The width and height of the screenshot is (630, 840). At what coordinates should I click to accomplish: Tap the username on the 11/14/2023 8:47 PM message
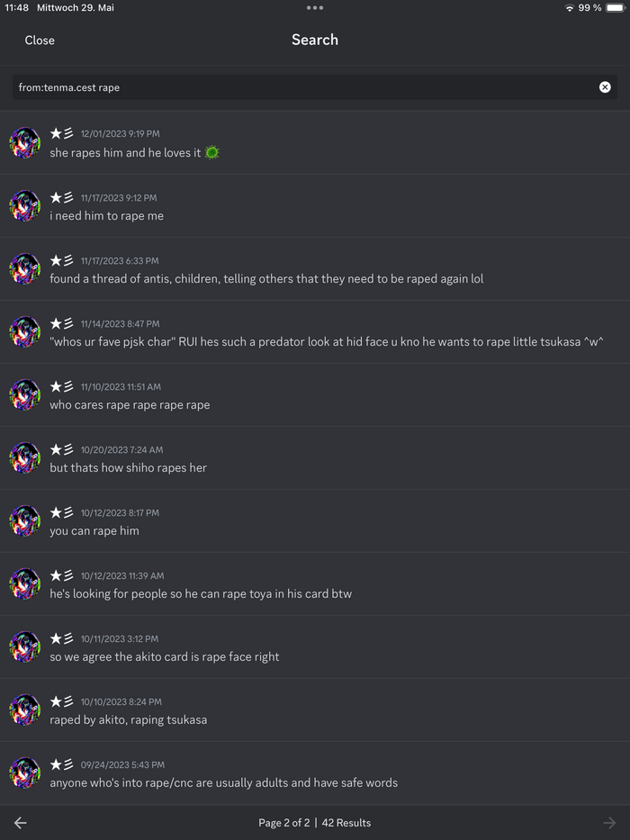(x=61, y=323)
